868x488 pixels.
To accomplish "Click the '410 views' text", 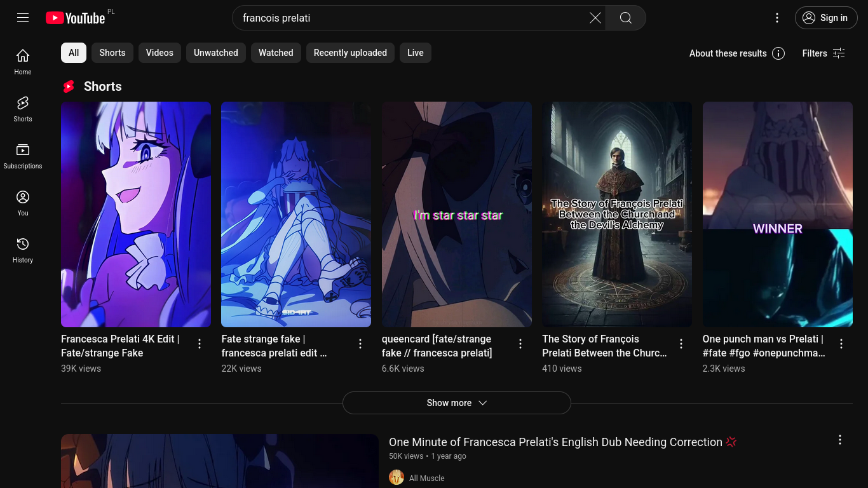I will pos(562,369).
